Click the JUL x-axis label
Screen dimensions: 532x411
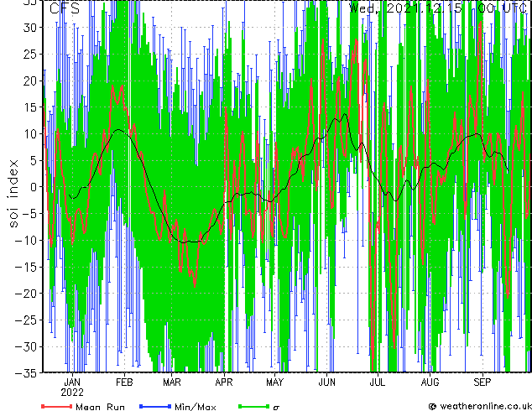pyautogui.click(x=378, y=382)
